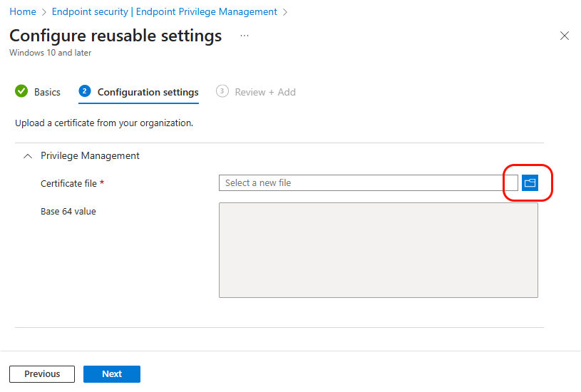
Task: Focus the Base 64 value text area
Action: pyautogui.click(x=378, y=250)
